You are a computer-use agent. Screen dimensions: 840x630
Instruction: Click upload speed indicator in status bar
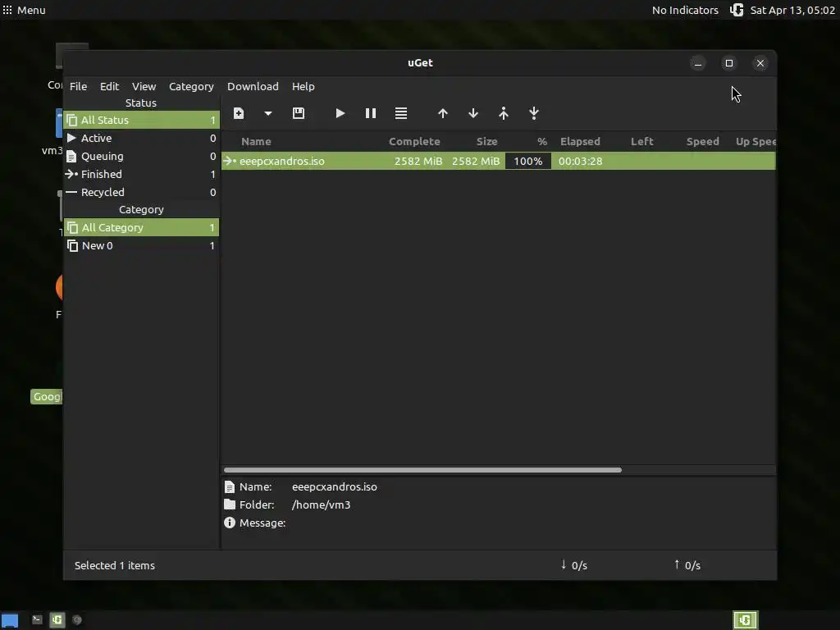687,565
